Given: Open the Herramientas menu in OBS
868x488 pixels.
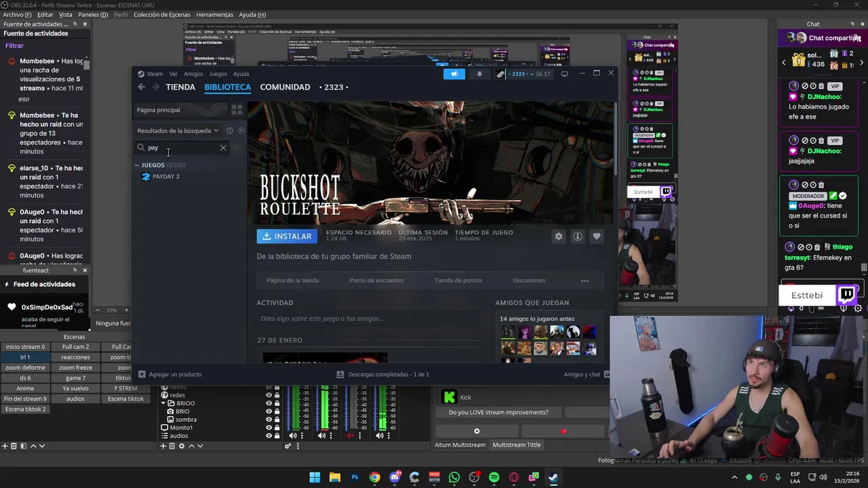Looking at the screenshot, I should (214, 14).
